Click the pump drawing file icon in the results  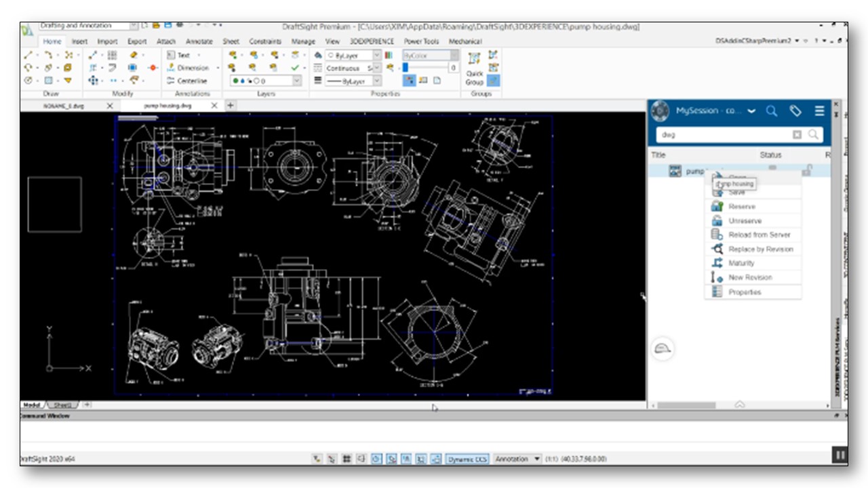click(x=675, y=171)
